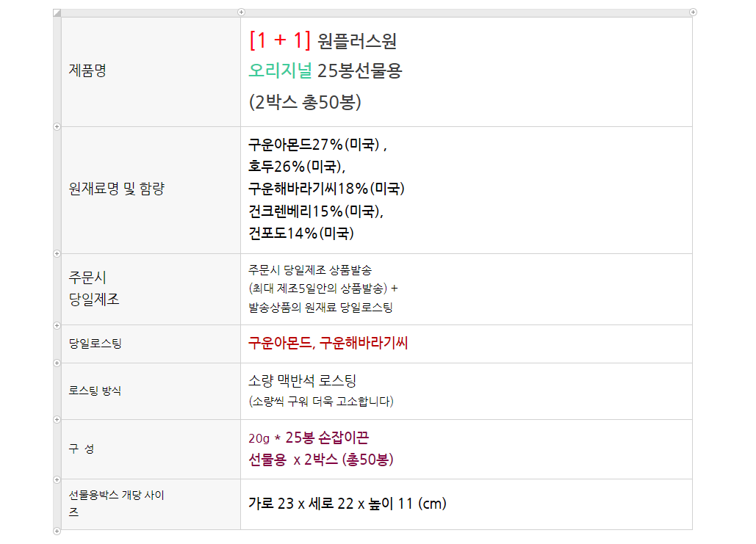Click the plus handle above the 구 성 row
The height and width of the screenshot is (544, 756).
coord(57,419)
